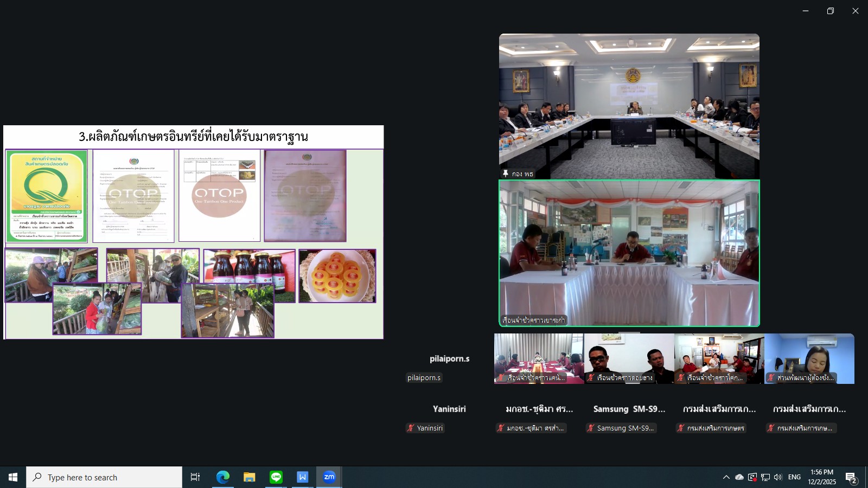Open the clock showing 1:56 PM

(822, 477)
